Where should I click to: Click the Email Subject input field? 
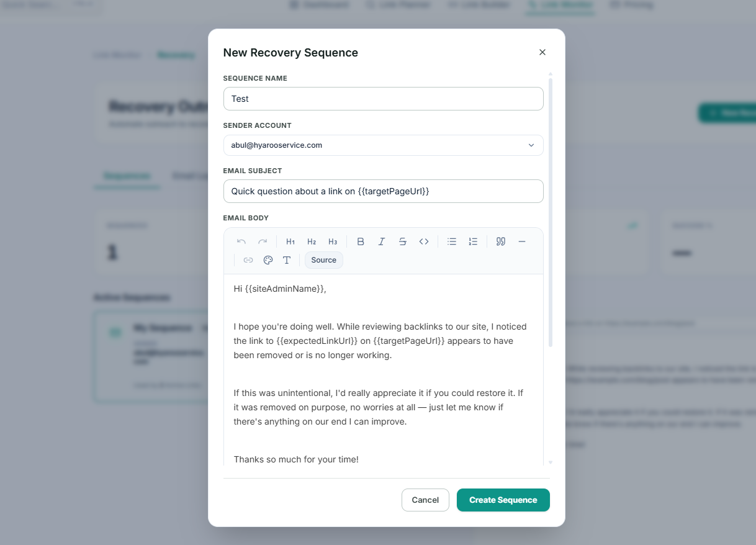(383, 191)
